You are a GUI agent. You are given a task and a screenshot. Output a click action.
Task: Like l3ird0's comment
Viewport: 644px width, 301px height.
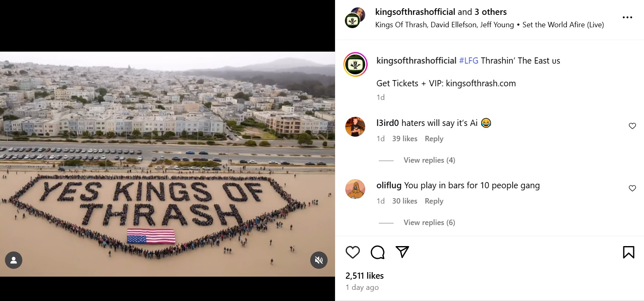pyautogui.click(x=632, y=126)
